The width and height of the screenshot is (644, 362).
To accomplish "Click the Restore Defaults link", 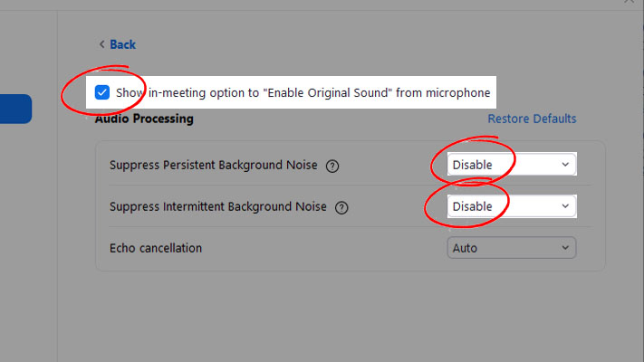I will pyautogui.click(x=532, y=119).
